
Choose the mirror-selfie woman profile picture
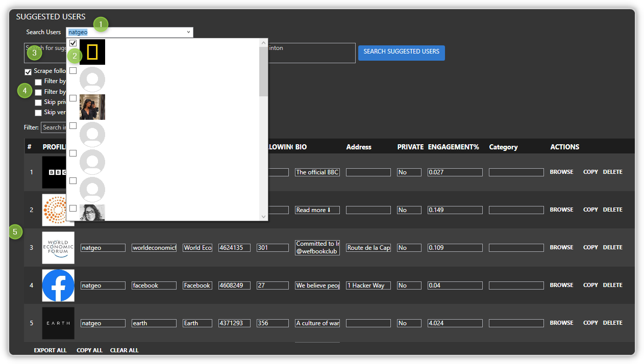[x=92, y=107]
